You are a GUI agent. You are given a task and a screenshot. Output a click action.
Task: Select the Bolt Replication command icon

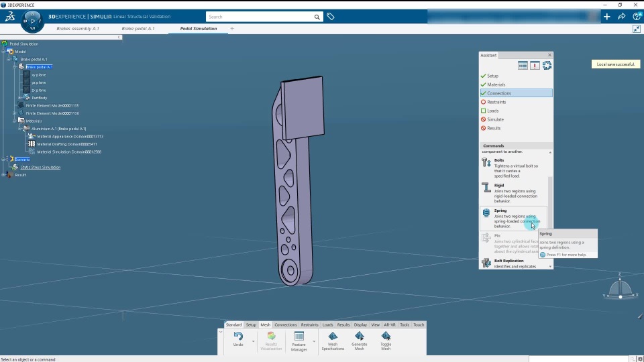click(486, 263)
